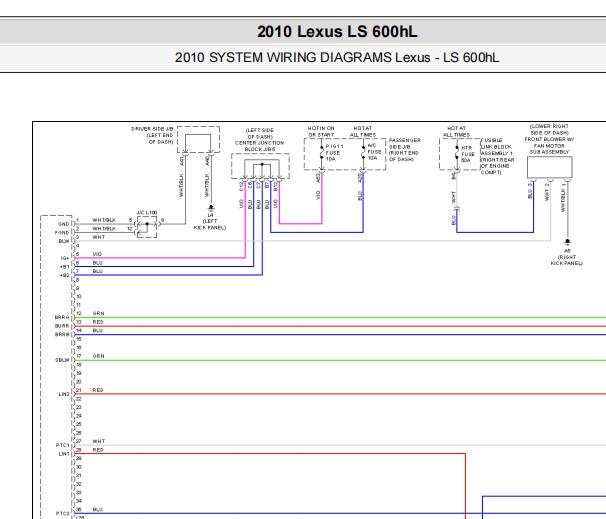Click the 'LIN2' terminal label
Screen dimensions: 606x519
[64, 394]
